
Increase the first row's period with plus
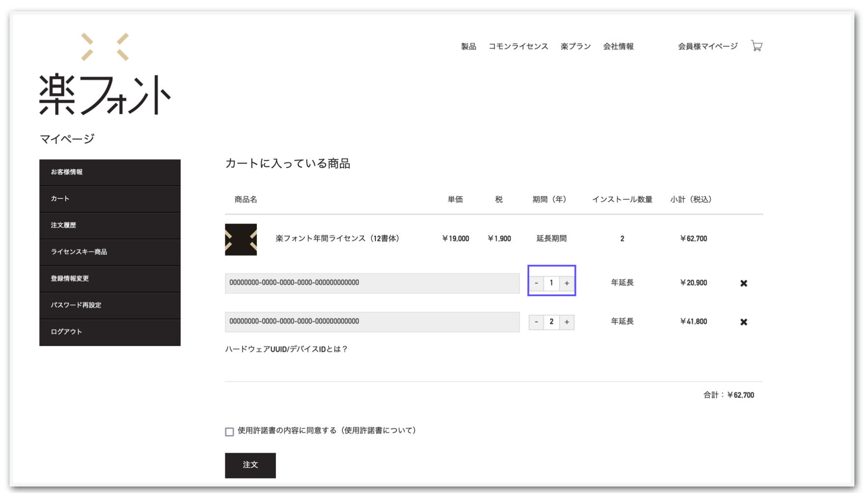[x=567, y=283]
